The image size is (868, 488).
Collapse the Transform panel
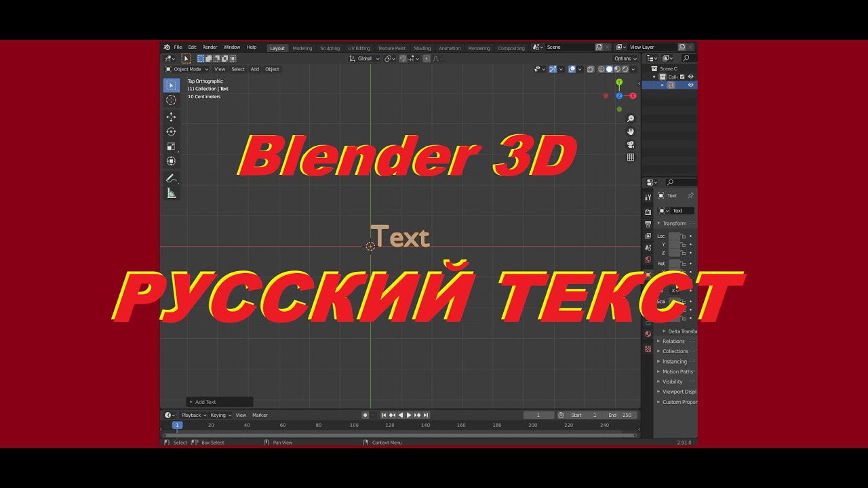(674, 224)
